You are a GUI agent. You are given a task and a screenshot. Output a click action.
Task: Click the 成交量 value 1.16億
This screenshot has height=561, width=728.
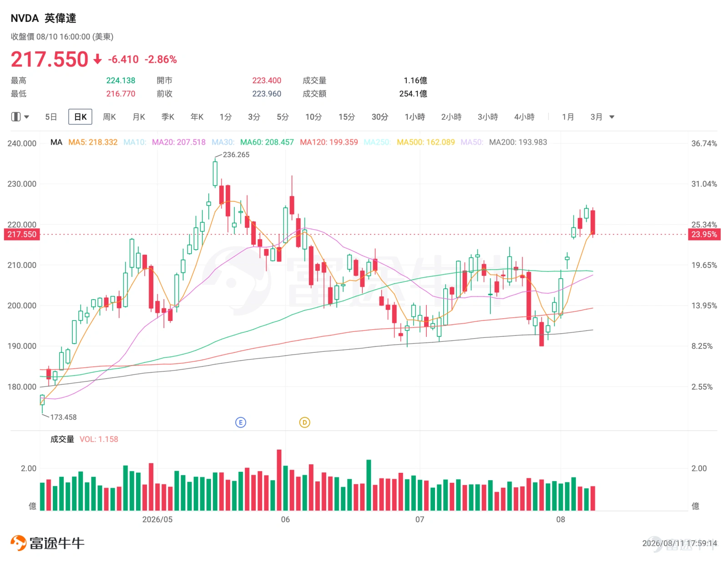415,80
